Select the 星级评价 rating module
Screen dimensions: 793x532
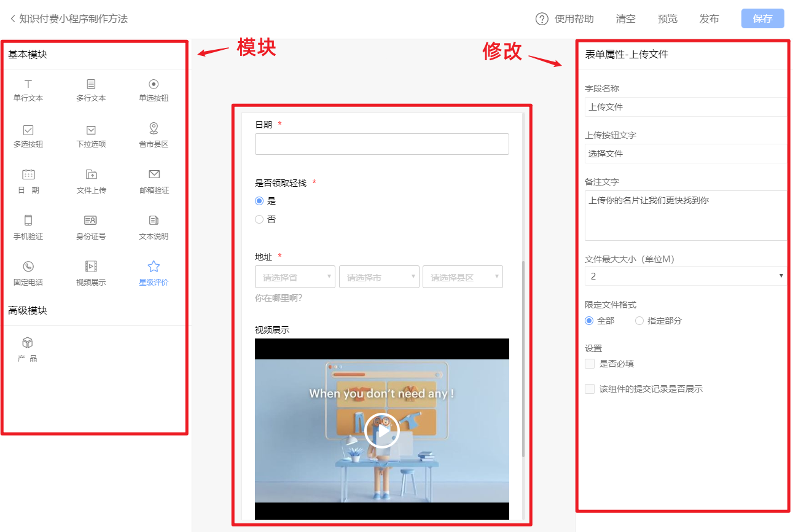[153, 271]
